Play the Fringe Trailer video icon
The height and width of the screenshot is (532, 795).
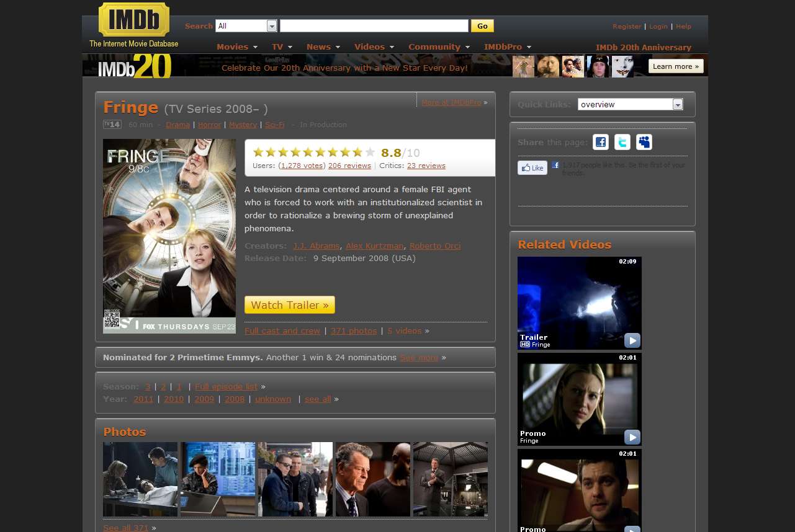(x=632, y=340)
